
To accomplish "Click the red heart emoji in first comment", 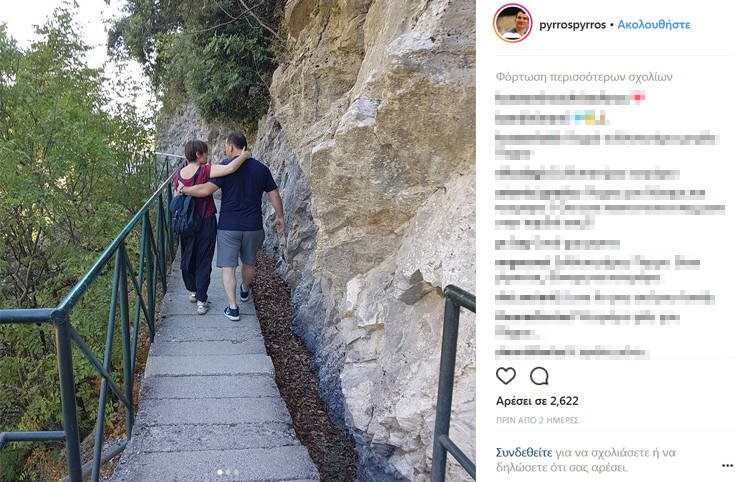I will [x=638, y=97].
